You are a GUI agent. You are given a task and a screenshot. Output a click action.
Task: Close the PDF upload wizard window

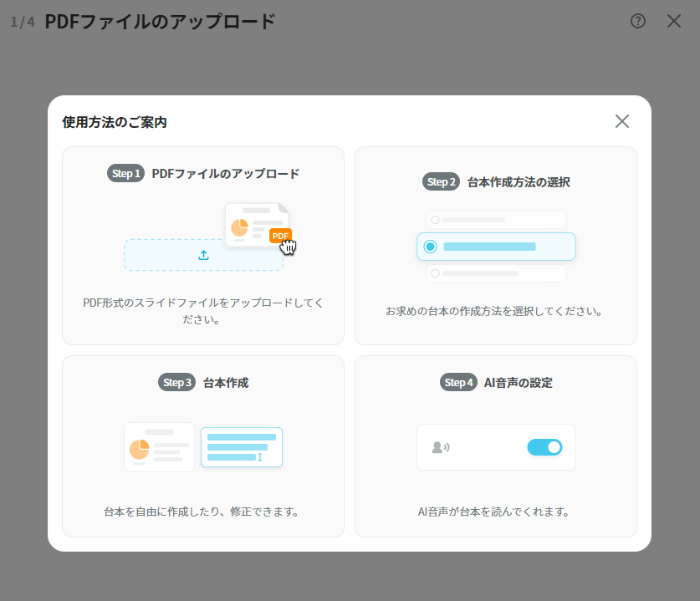(x=674, y=22)
